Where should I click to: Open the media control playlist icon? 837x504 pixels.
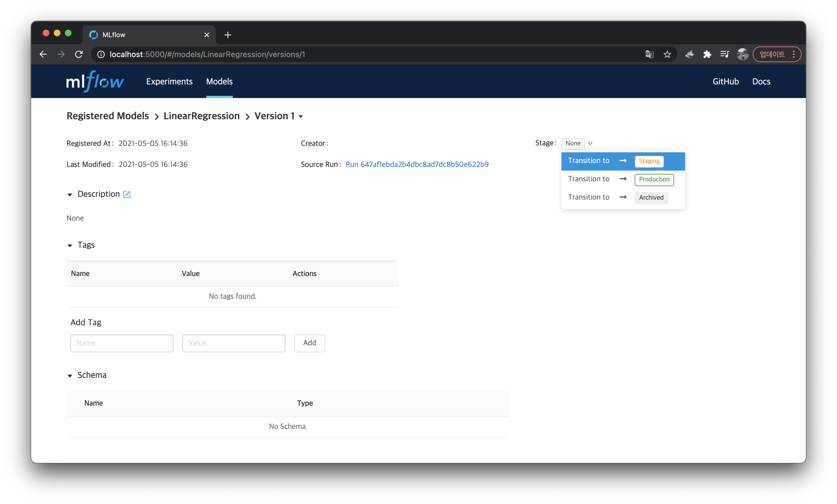click(x=724, y=54)
